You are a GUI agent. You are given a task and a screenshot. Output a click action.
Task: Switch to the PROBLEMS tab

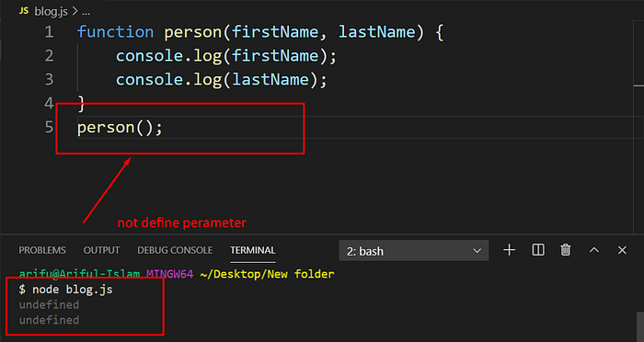[42, 250]
